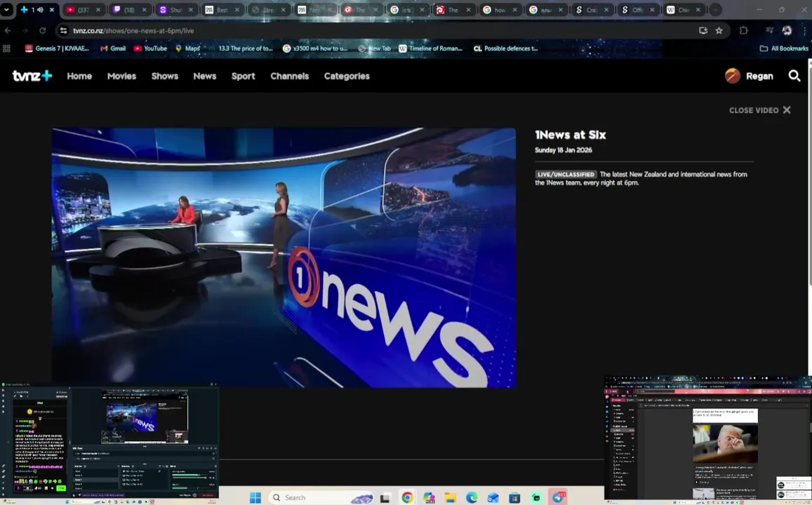Open the Genesis 7 KJVAAE bookmark
The height and width of the screenshot is (505, 812).
[58, 48]
